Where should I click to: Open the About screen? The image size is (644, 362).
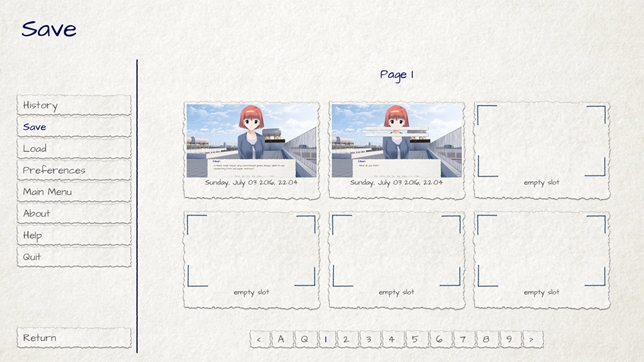click(73, 213)
